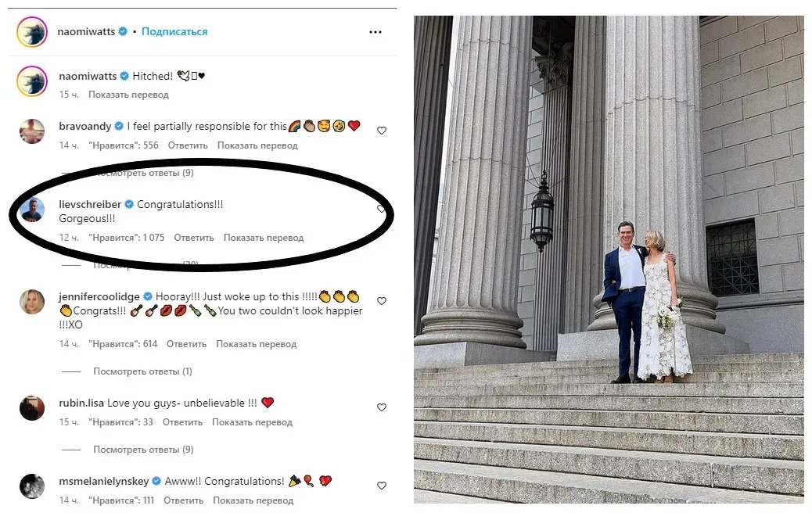Open the wedding photo on the courthouse steps
Image resolution: width=812 pixels, height=520 pixels.
[609, 258]
